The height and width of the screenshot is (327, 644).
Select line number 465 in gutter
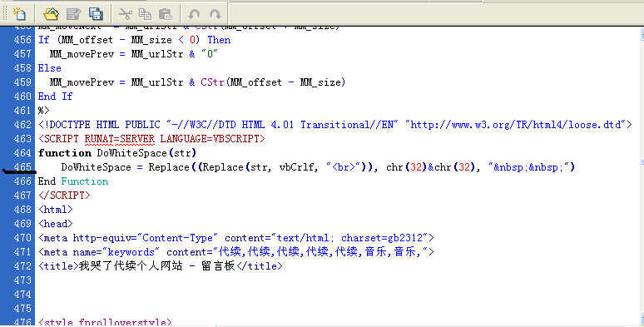pyautogui.click(x=22, y=167)
